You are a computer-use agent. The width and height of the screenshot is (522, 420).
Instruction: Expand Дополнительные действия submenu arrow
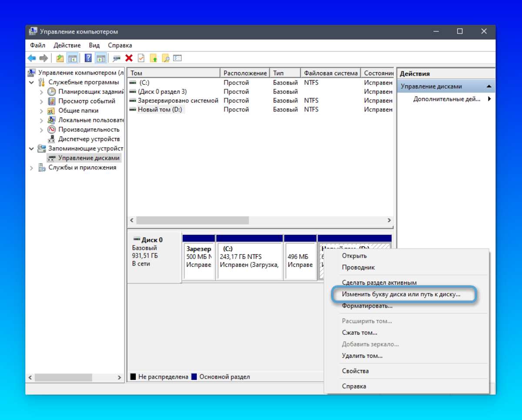[x=489, y=99]
